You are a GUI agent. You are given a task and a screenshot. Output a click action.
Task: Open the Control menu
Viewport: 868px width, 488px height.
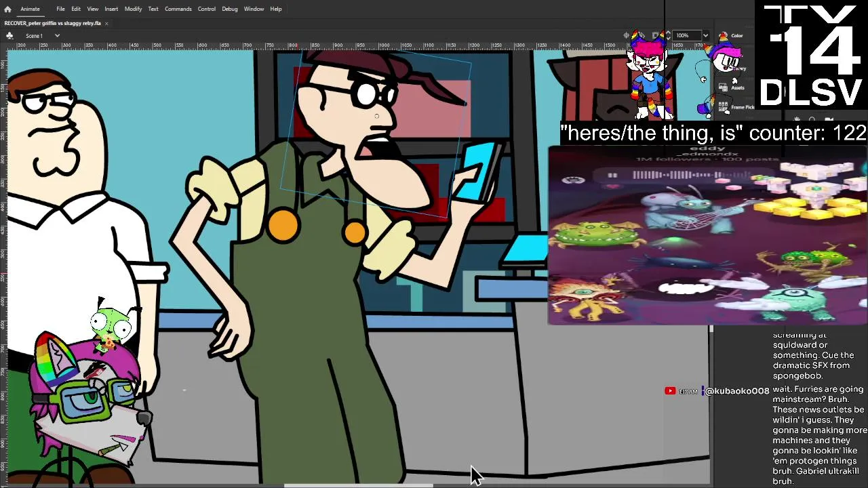[207, 9]
